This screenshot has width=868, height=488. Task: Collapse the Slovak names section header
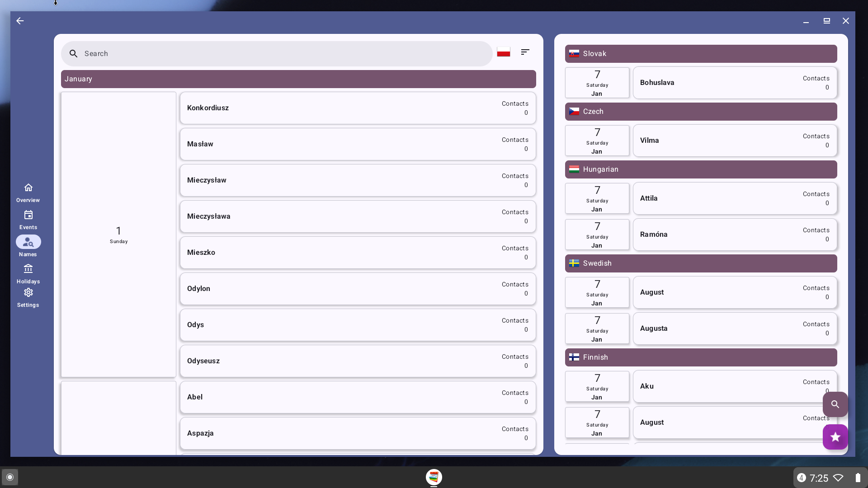click(701, 54)
